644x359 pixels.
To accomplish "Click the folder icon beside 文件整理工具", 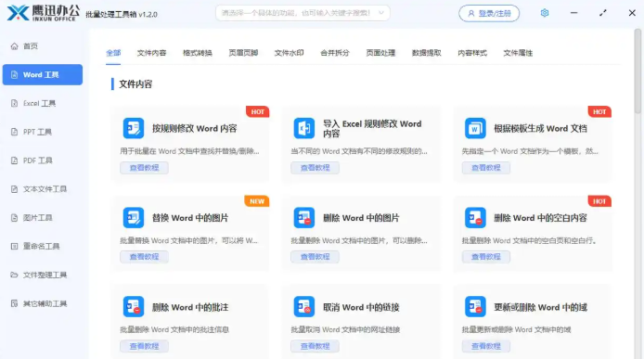I will pyautogui.click(x=14, y=275).
